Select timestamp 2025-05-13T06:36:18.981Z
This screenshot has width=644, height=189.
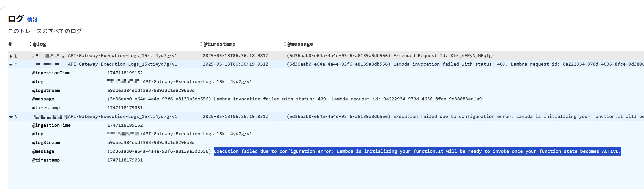[236, 56]
